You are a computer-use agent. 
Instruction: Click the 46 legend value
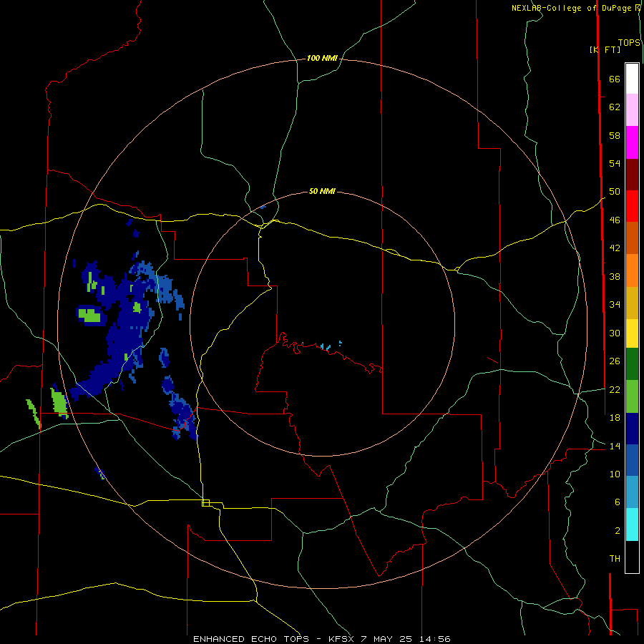coord(615,220)
